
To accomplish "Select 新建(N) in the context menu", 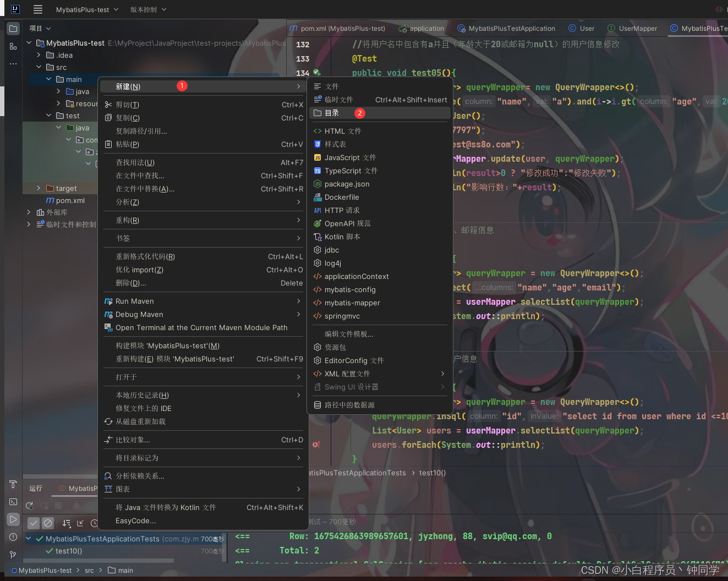I will click(x=202, y=86).
